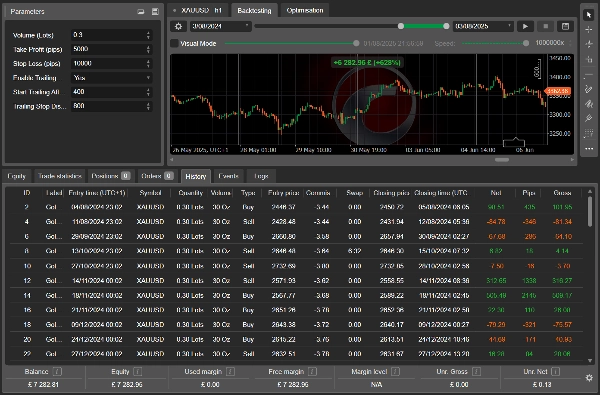Open the three-dots more tools menu
The width and height of the screenshot is (600, 395).
(589, 149)
